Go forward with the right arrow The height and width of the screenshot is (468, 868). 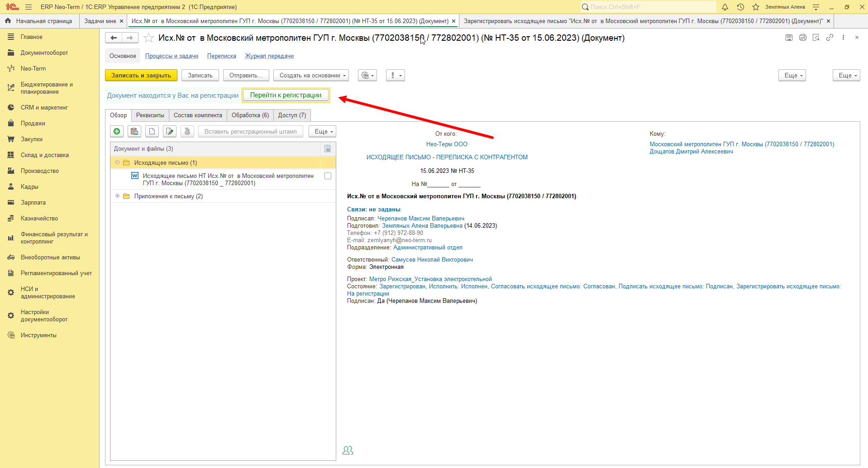pos(130,38)
